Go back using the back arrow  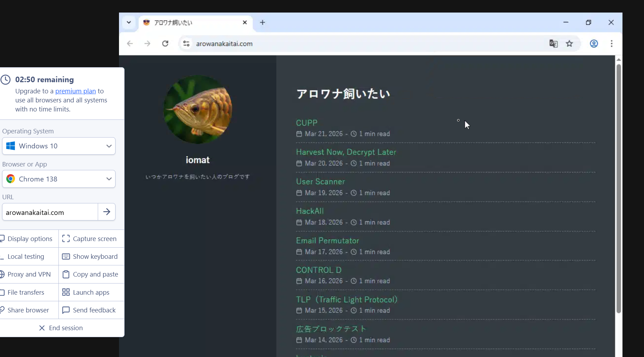coord(130,44)
